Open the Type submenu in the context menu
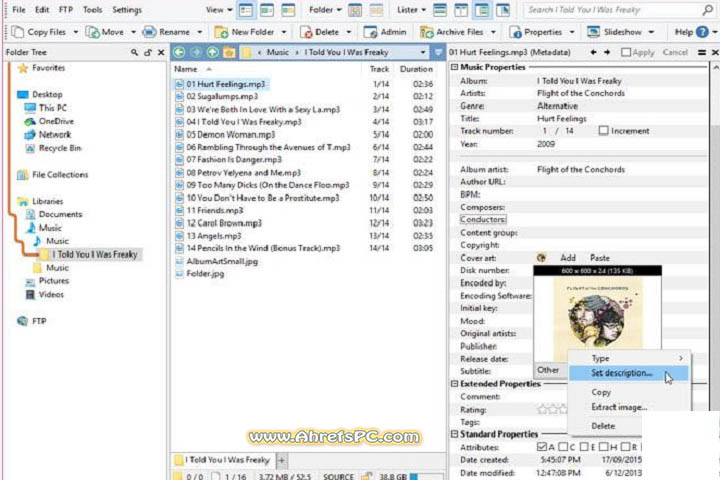The image size is (720, 480). click(629, 358)
